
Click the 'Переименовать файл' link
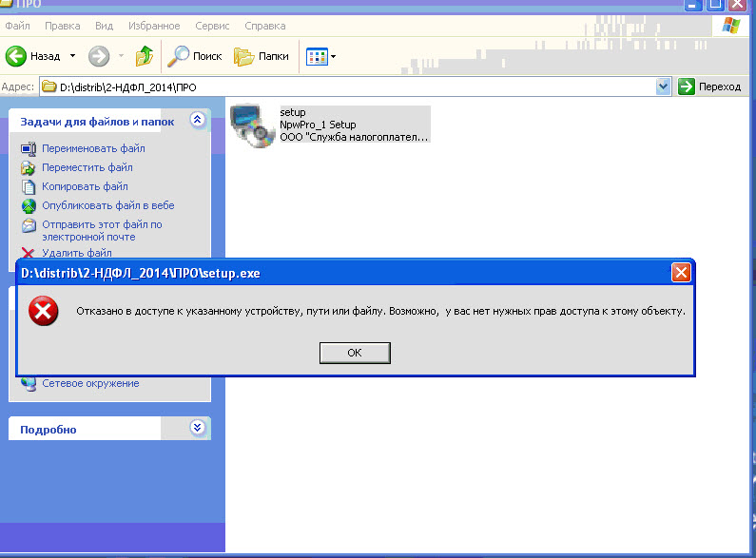click(x=93, y=148)
